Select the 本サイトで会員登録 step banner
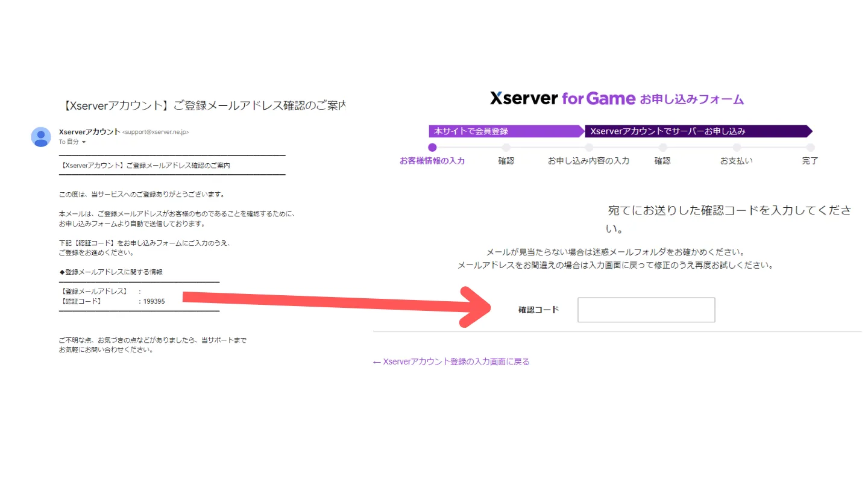Image resolution: width=868 pixels, height=488 pixels. 506,131
